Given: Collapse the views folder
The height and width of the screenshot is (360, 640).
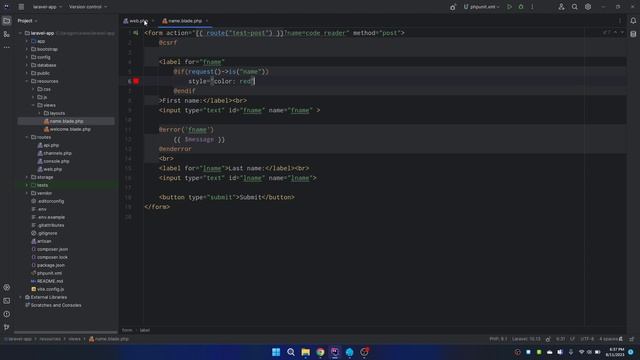Looking at the screenshot, I should 33,105.
